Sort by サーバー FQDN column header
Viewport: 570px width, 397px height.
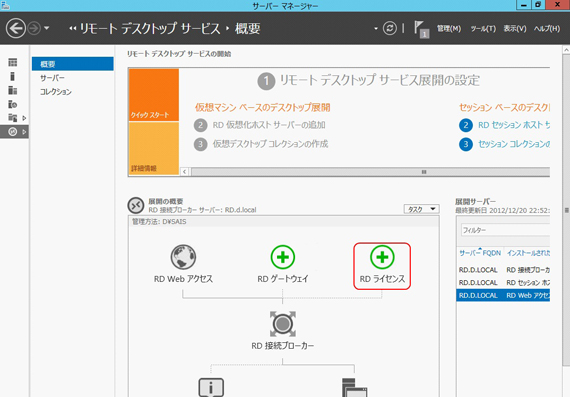[x=479, y=253]
